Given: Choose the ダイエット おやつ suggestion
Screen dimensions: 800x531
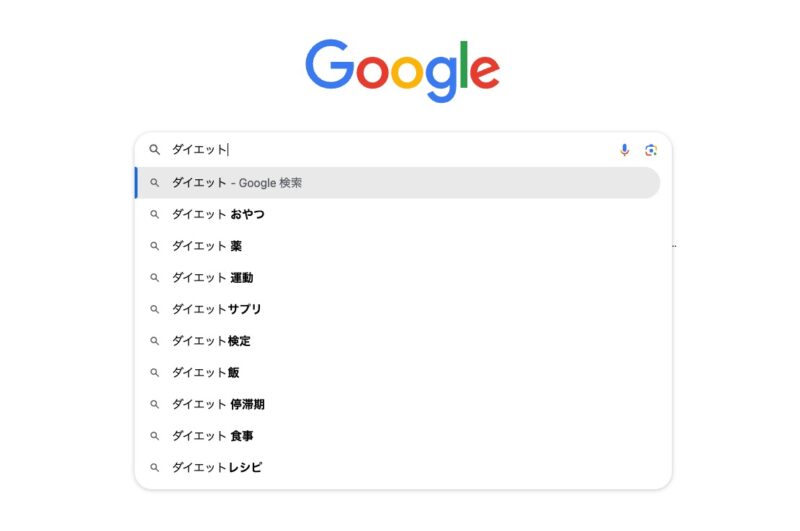Looking at the screenshot, I should pos(397,214).
